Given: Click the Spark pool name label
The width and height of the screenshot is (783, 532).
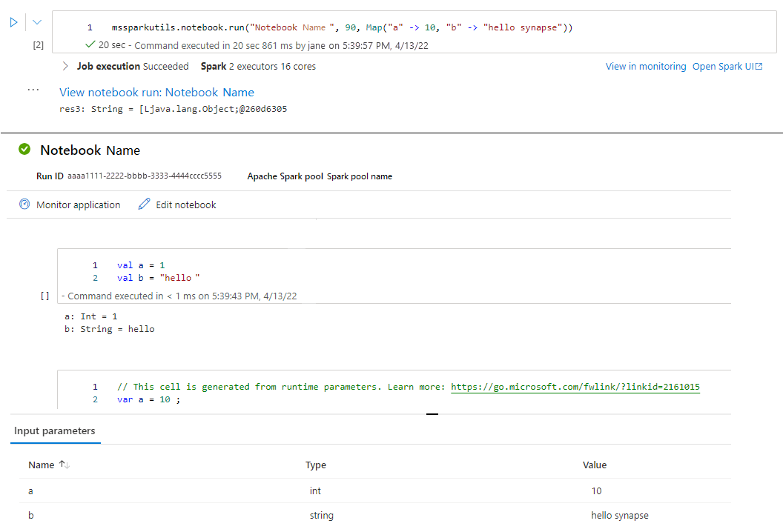Looking at the screenshot, I should [x=360, y=176].
